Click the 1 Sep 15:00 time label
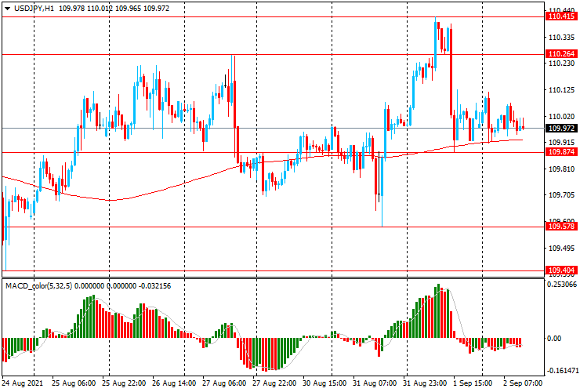 tap(473, 383)
